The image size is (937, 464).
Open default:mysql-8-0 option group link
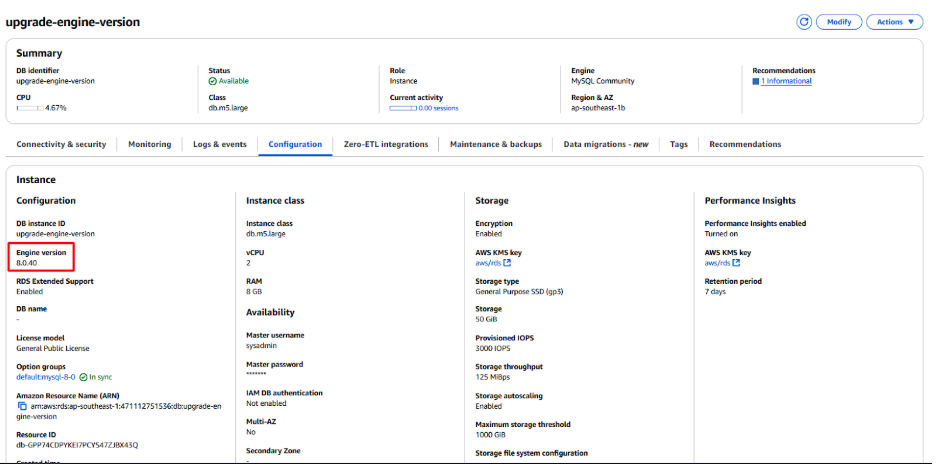click(x=46, y=377)
